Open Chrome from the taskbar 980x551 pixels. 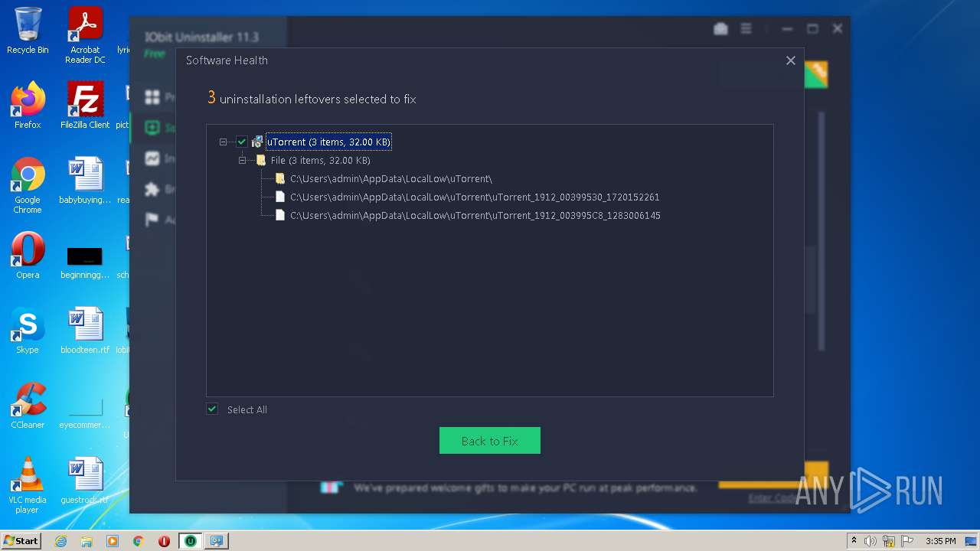tap(139, 541)
